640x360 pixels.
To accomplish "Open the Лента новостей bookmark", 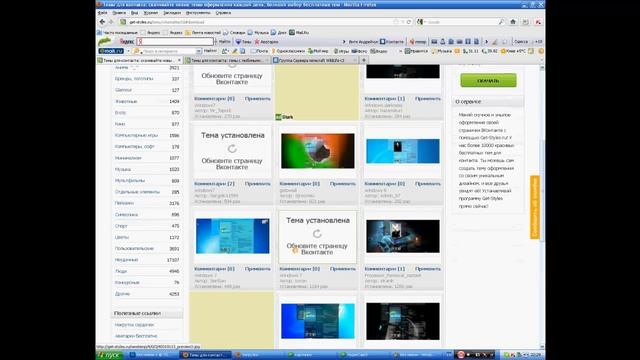I will 203,32.
